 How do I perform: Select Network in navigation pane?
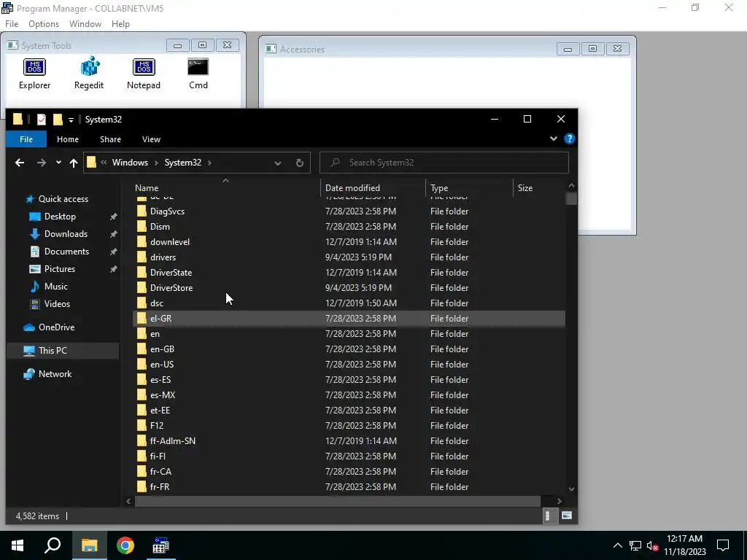click(x=55, y=374)
